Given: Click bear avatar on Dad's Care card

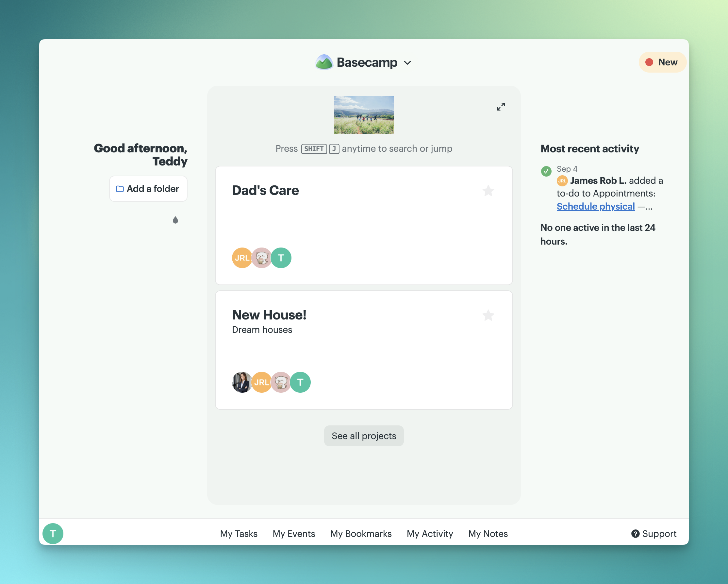Looking at the screenshot, I should [x=261, y=258].
